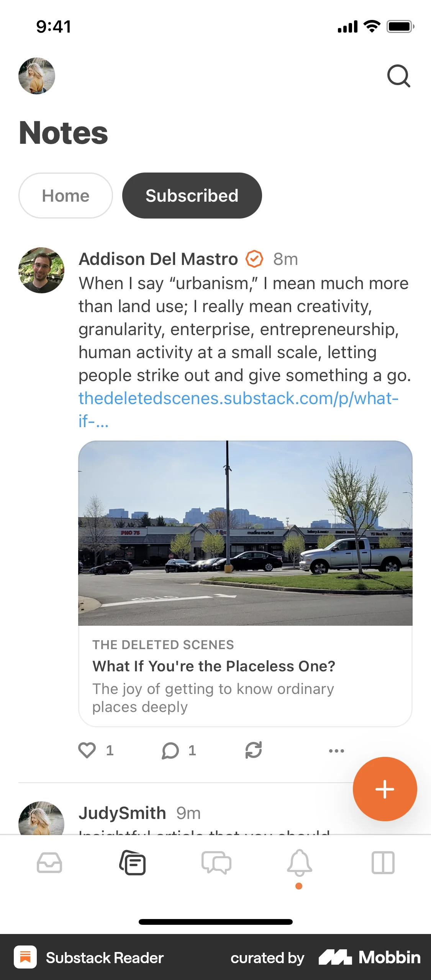Open the article 'What If You're the Placeless One?'
Screen dimensions: 431x980
click(x=213, y=666)
